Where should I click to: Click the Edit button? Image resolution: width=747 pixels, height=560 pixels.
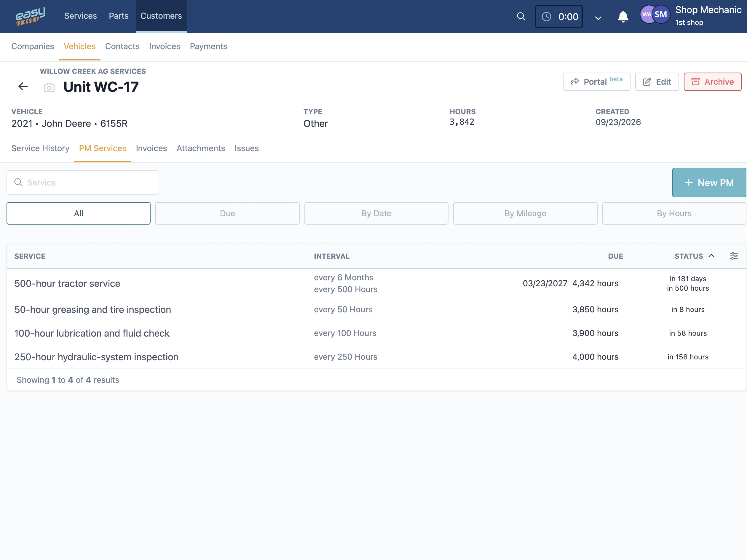tap(657, 82)
